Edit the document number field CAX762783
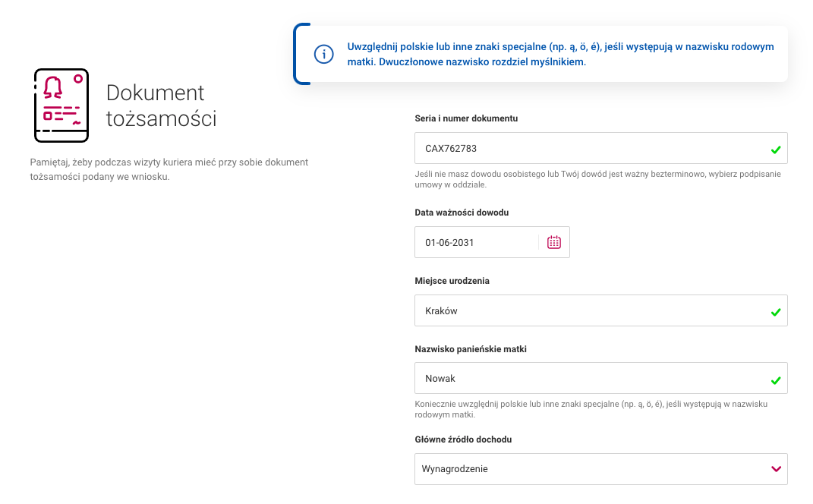Viewport: 813px width, 504px height. tap(601, 148)
